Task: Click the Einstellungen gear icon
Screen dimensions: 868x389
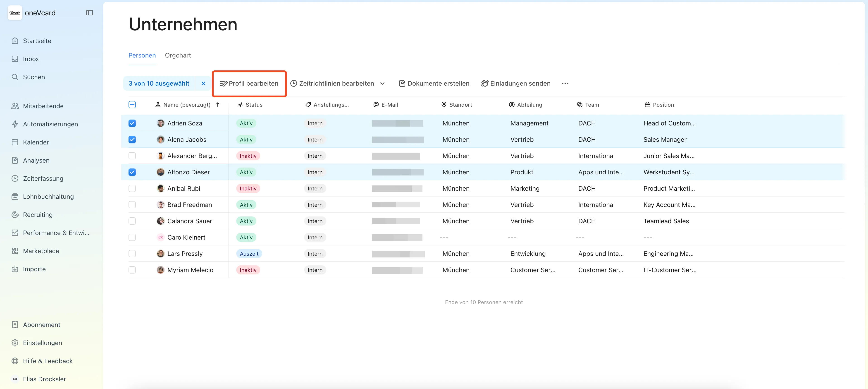Action: [15, 343]
